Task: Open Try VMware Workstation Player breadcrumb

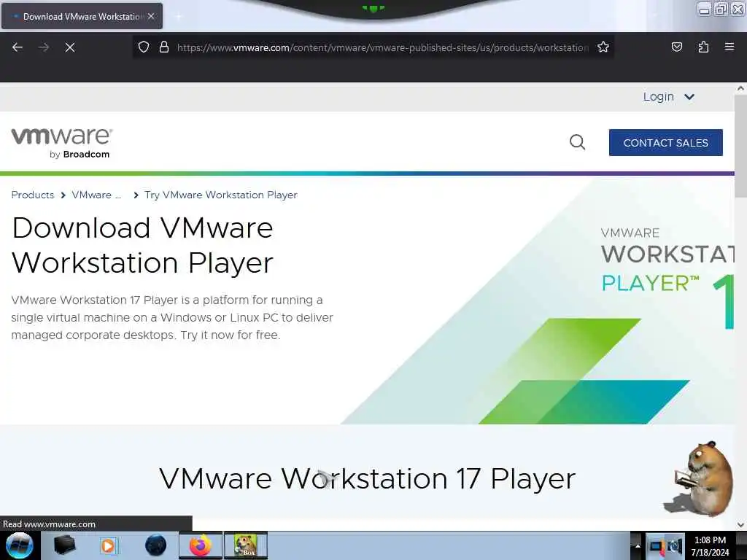Action: (x=220, y=195)
